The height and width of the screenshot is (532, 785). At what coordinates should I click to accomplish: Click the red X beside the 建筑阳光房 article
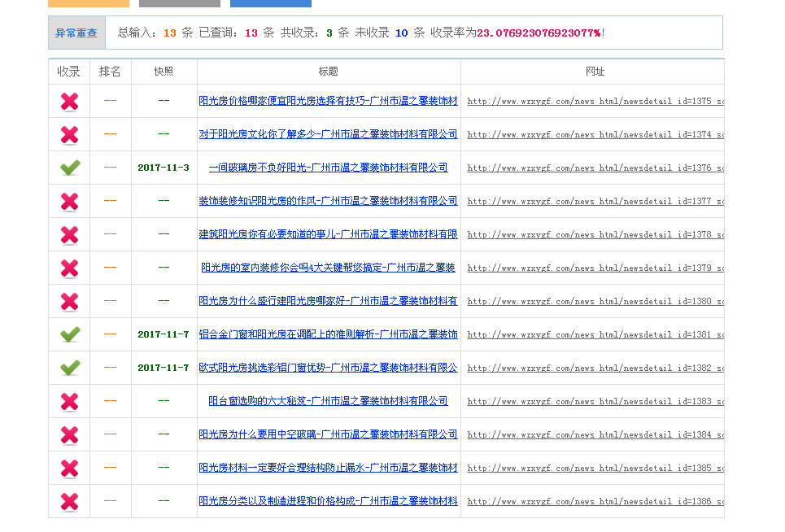(x=69, y=234)
